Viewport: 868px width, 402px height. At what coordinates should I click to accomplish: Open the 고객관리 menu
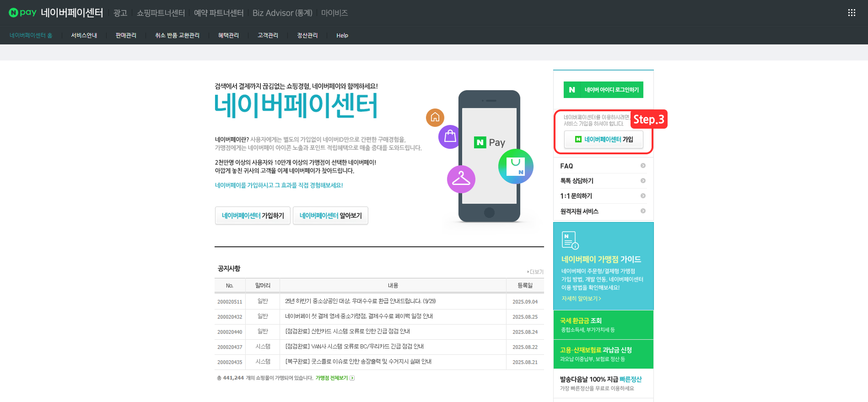(x=268, y=35)
